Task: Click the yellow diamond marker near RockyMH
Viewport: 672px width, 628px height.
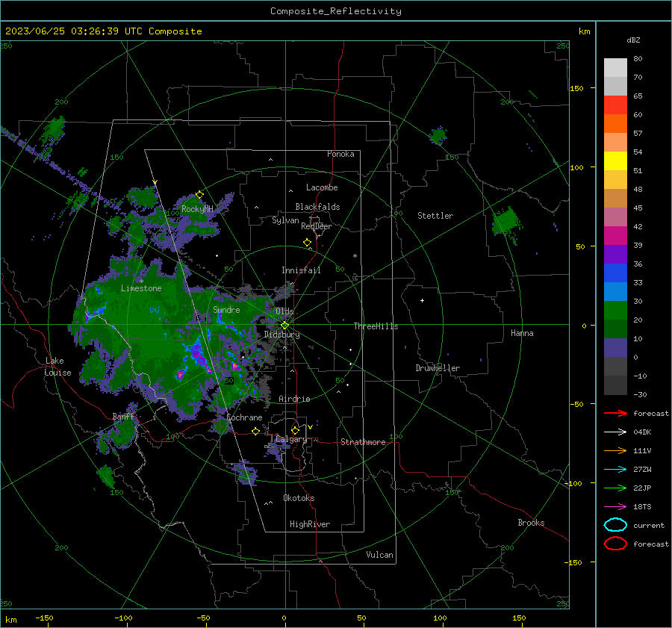Action: point(199,195)
